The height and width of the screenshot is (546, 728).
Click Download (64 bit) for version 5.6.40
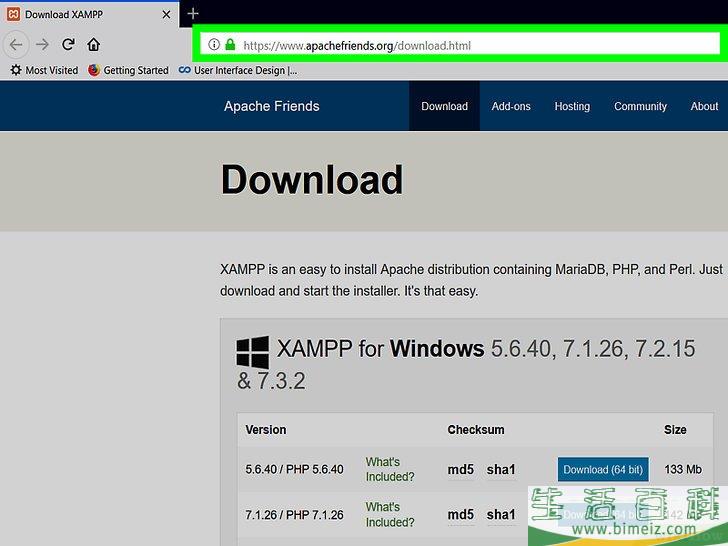pyautogui.click(x=602, y=470)
